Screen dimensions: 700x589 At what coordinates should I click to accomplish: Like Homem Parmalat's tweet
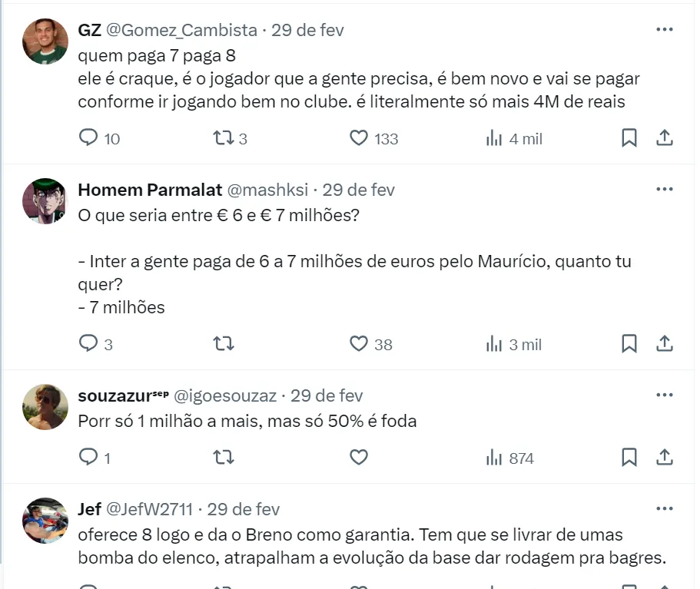coord(359,344)
